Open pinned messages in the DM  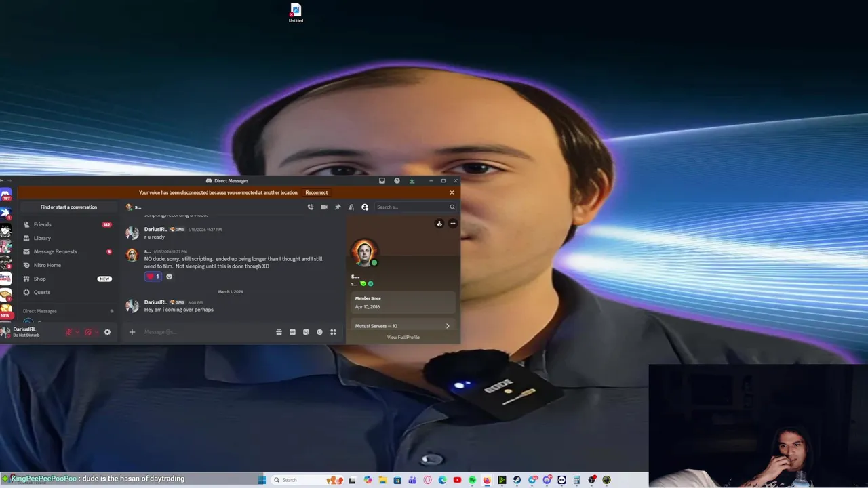[x=338, y=207]
